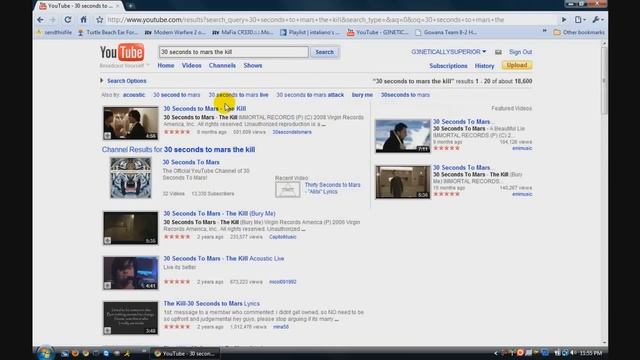Viewport: 640px width, 360px height.
Task: Open the Shows menu item
Action: pos(253,65)
